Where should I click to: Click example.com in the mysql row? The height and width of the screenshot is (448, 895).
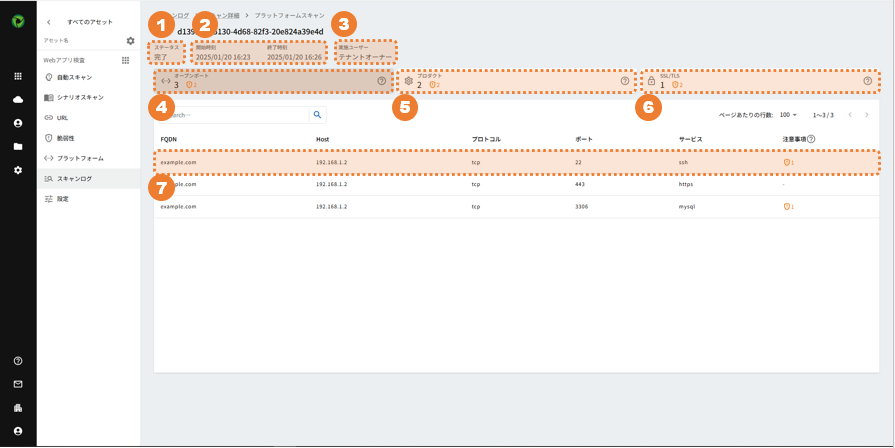[179, 207]
